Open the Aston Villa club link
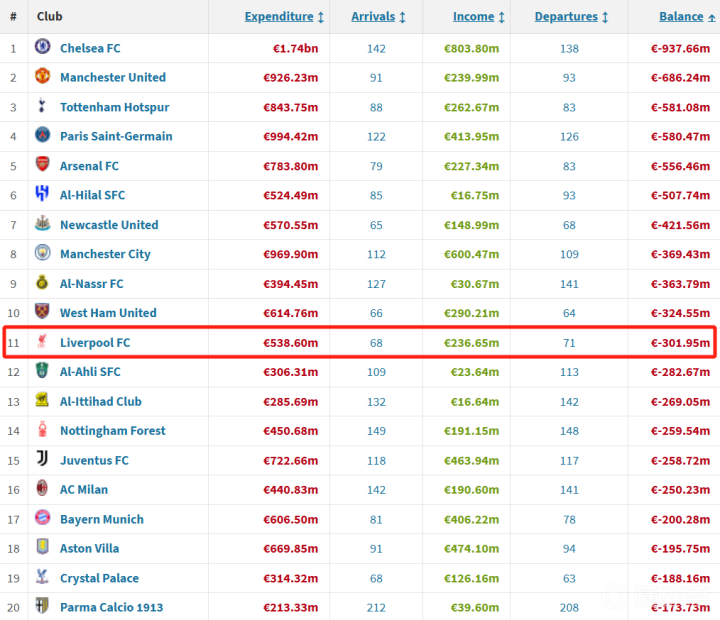The image size is (720, 620). pyautogui.click(x=89, y=548)
